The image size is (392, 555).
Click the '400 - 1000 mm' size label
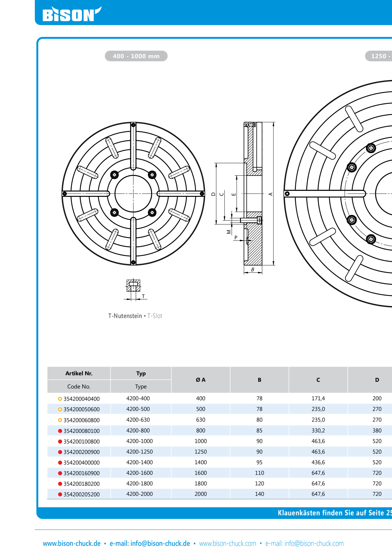pos(136,56)
